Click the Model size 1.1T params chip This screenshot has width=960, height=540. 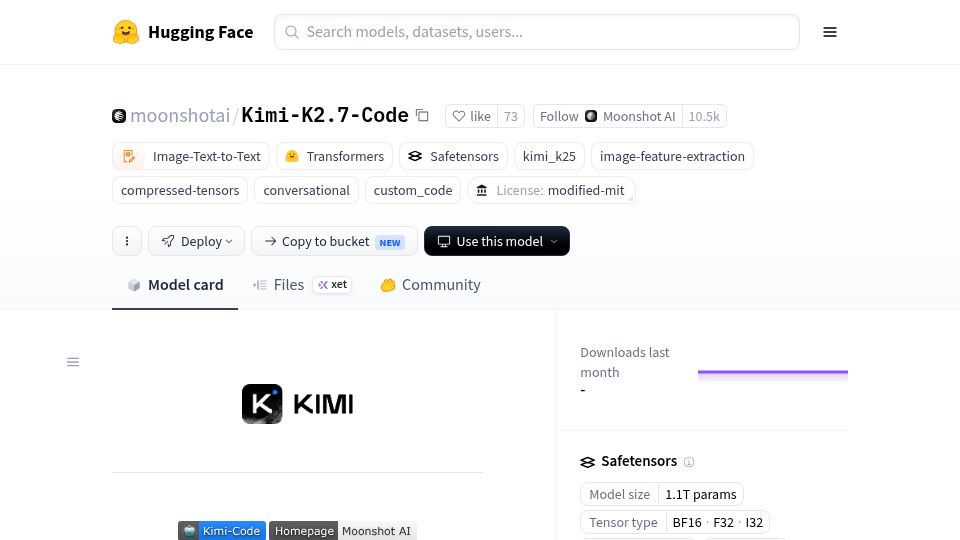click(x=662, y=494)
